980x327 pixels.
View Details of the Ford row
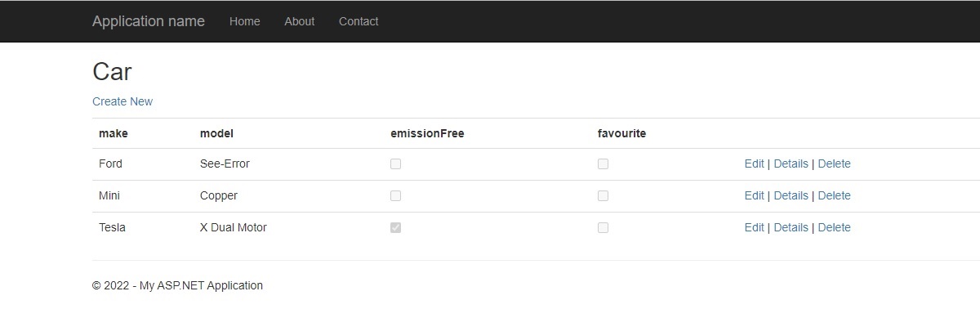click(x=791, y=163)
